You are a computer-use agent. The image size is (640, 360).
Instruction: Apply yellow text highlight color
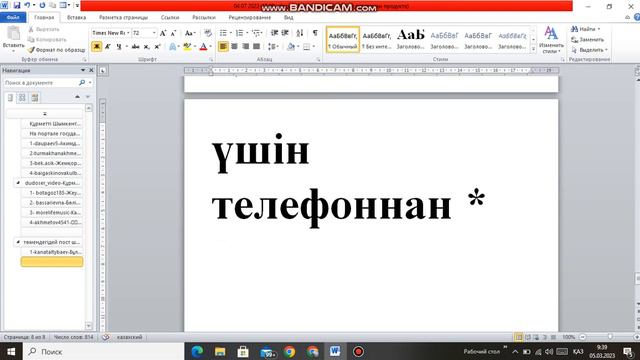pos(187,47)
